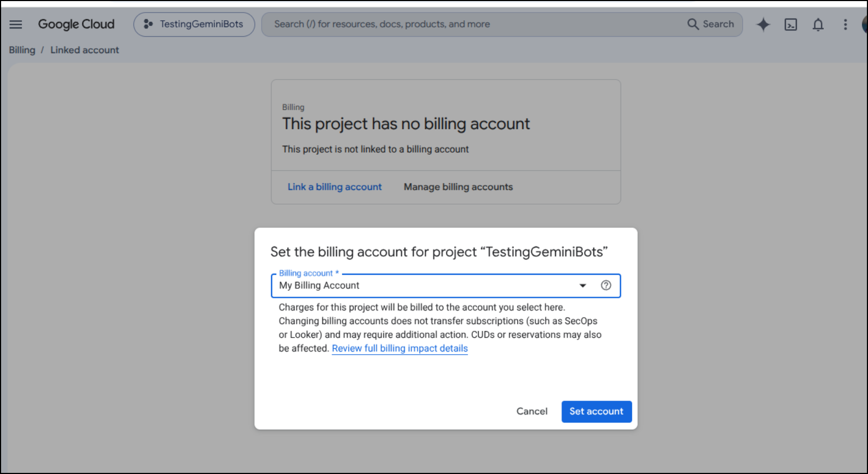868x474 pixels.
Task: Click Link a billing account
Action: [x=335, y=187]
